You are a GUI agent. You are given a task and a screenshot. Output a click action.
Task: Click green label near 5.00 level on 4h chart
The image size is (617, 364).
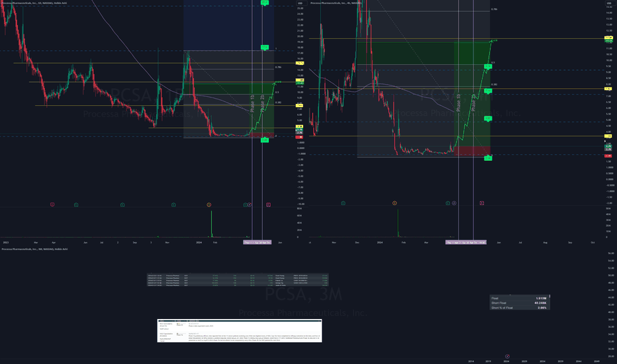[488, 118]
